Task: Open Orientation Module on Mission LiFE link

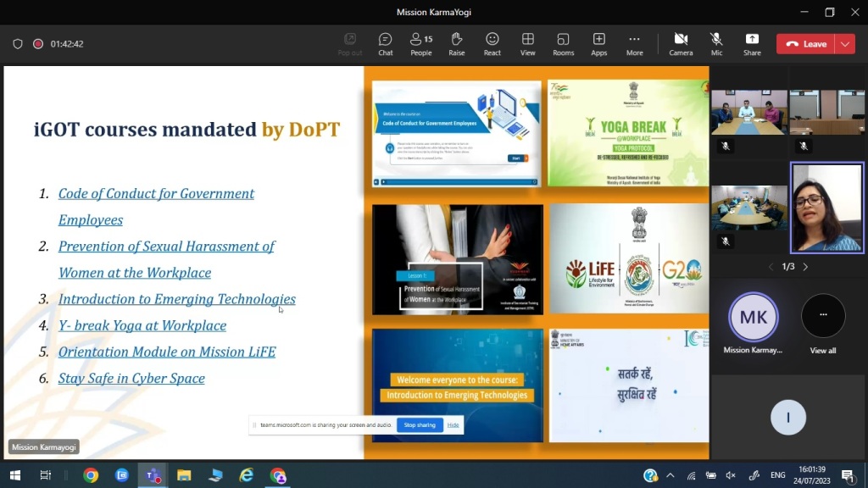Action: (x=167, y=352)
